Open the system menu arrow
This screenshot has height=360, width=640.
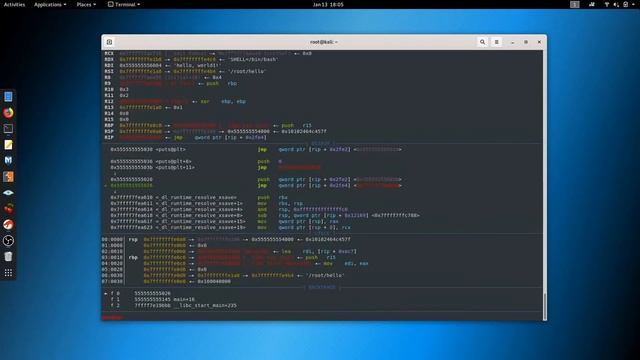(634, 4)
